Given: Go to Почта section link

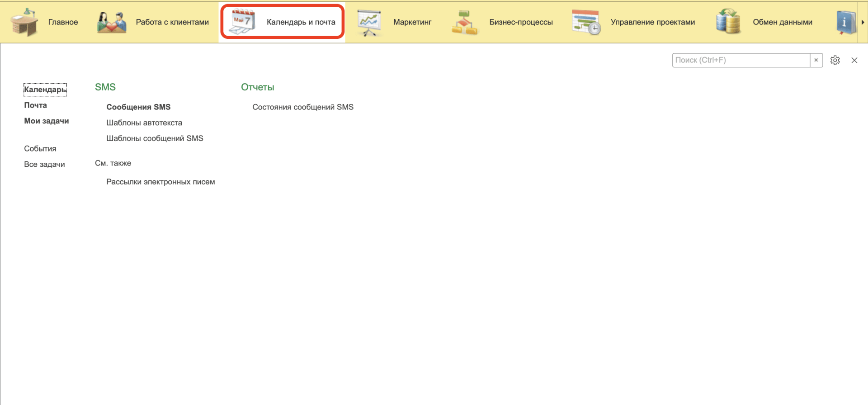Looking at the screenshot, I should (35, 105).
